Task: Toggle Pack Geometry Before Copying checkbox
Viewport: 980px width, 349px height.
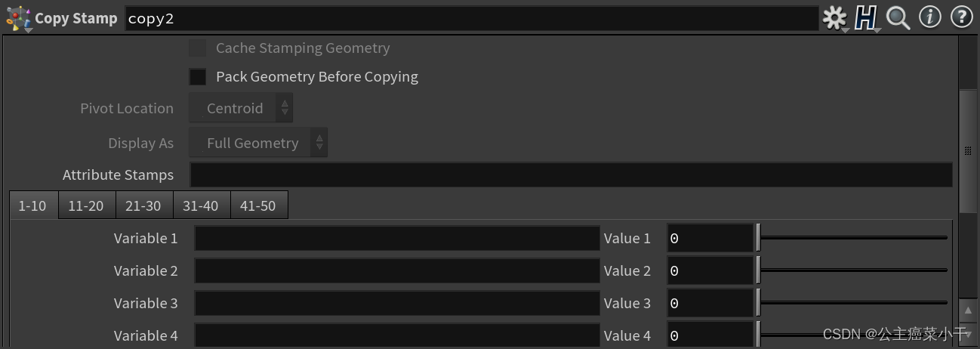Action: [x=198, y=77]
